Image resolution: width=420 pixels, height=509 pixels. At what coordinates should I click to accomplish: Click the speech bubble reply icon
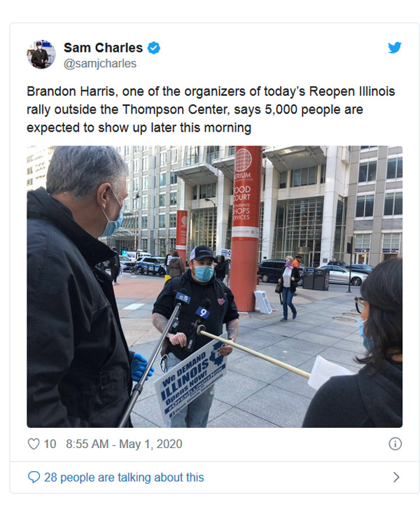[x=34, y=477]
